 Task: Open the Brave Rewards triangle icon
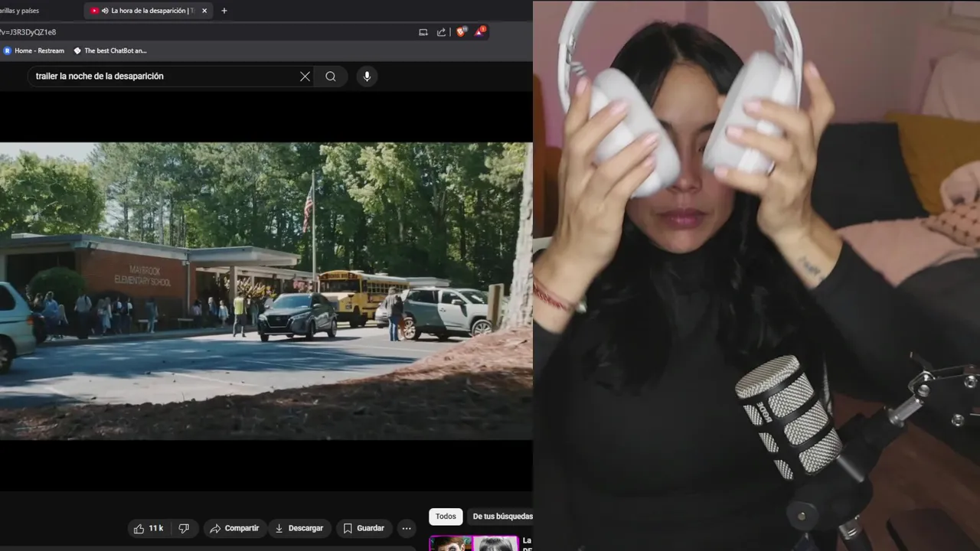point(479,32)
